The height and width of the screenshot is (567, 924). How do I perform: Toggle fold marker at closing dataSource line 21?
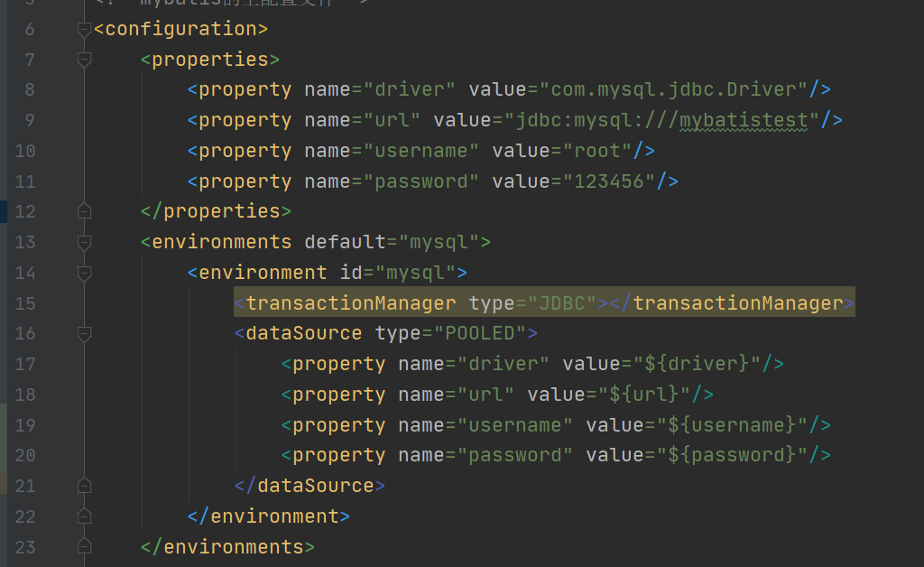(84, 486)
